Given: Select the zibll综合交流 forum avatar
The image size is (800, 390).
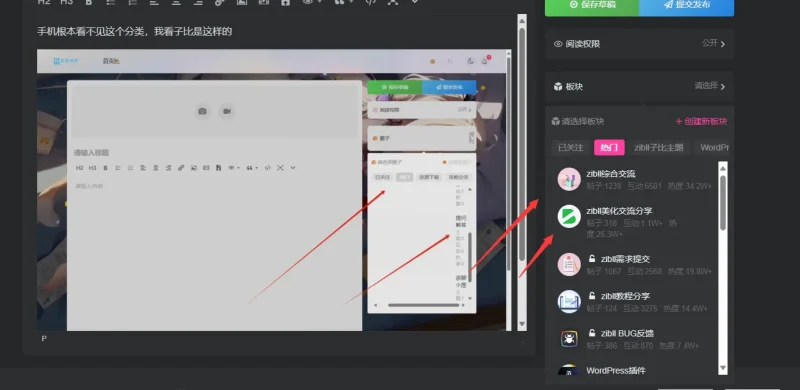Looking at the screenshot, I should click(x=569, y=179).
